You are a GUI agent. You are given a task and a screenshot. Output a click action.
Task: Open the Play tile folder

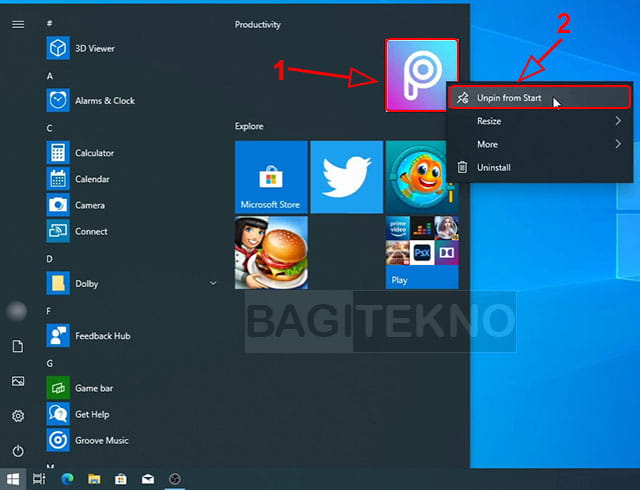click(422, 252)
